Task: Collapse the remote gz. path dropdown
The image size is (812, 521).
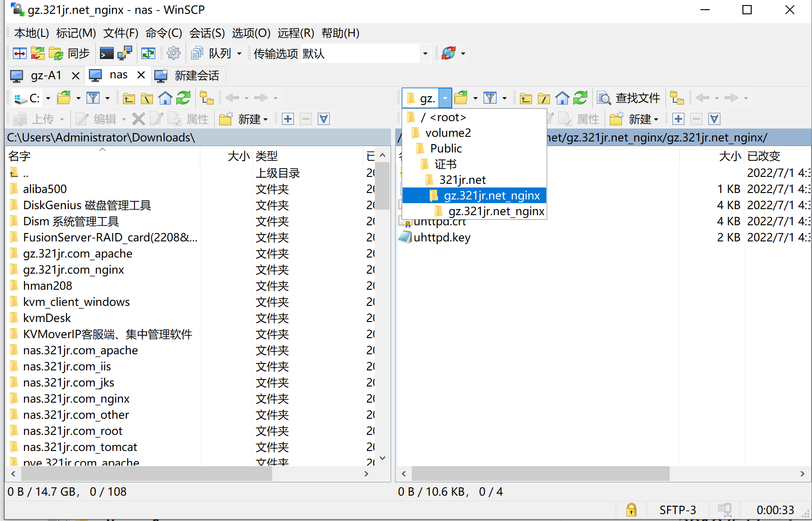Action: (445, 98)
